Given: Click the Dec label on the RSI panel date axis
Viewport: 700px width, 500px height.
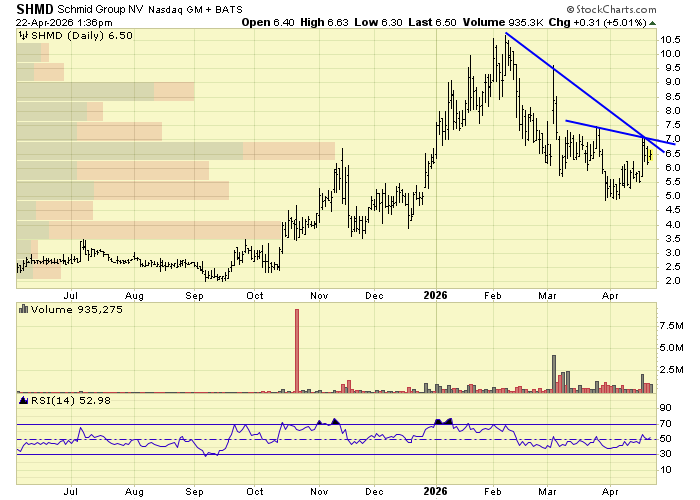Looking at the screenshot, I should point(374,492).
